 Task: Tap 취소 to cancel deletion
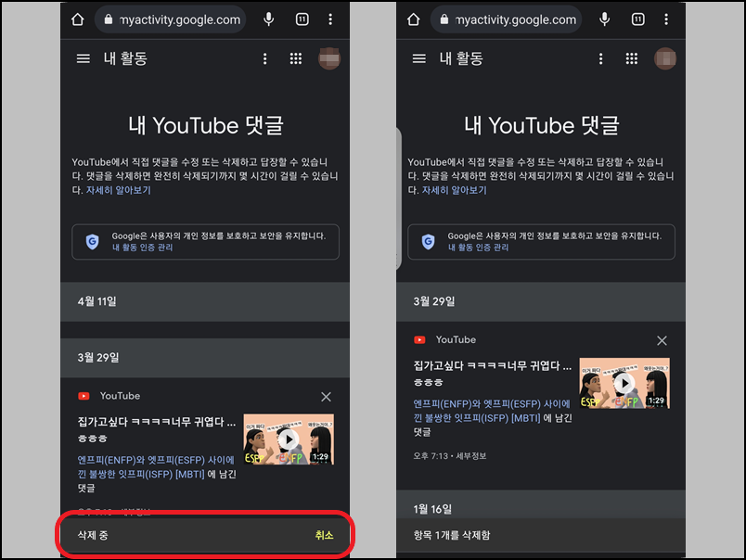click(x=324, y=535)
